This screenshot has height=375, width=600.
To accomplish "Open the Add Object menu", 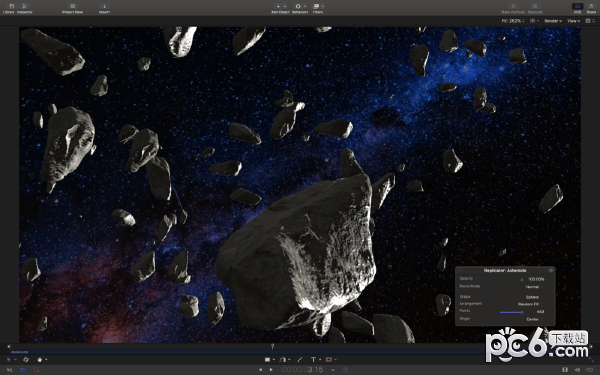I will [x=280, y=8].
